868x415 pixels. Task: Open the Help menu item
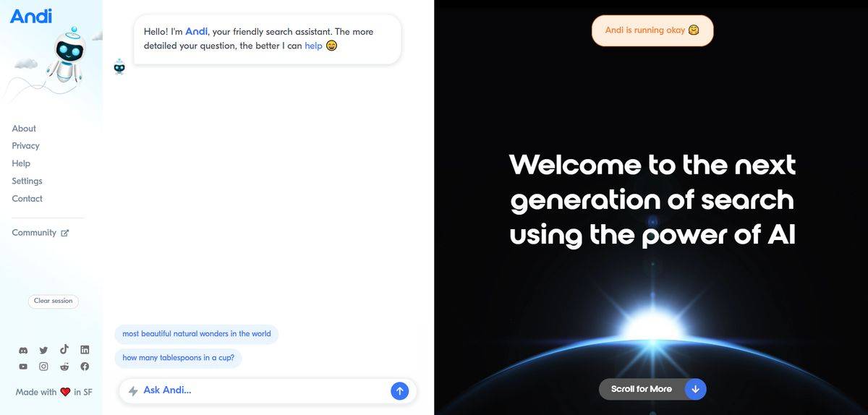pos(21,163)
